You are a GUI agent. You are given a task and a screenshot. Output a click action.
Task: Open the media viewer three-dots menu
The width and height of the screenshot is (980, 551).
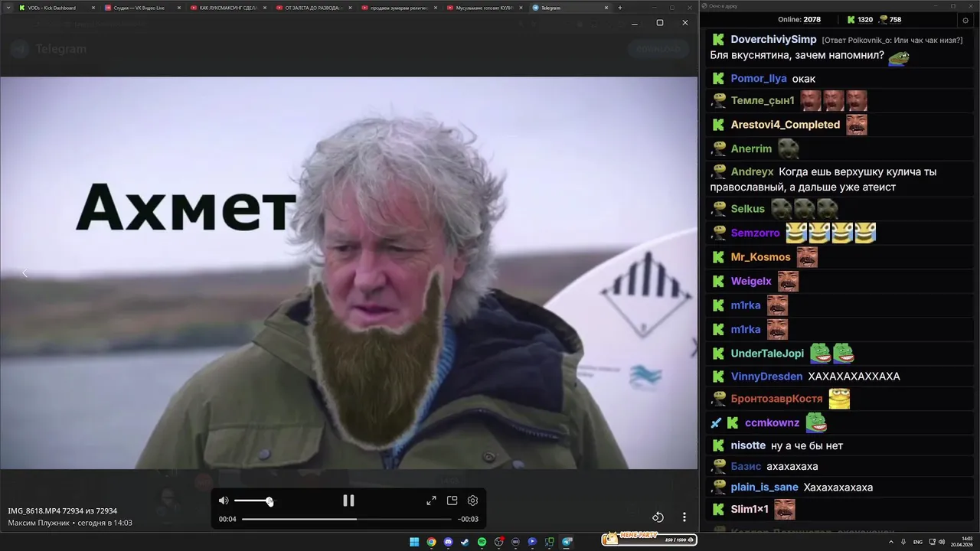tap(684, 517)
